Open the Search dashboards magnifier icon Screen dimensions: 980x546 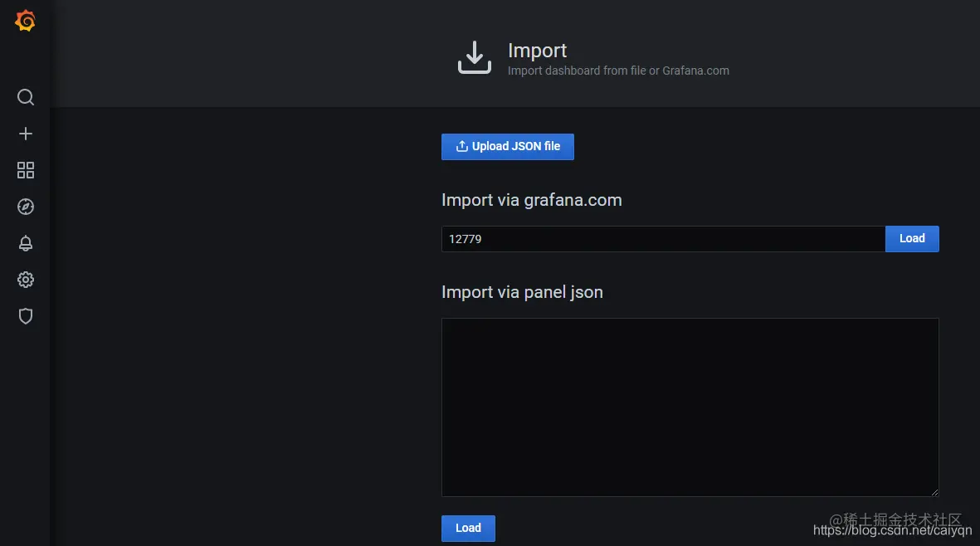tap(26, 97)
